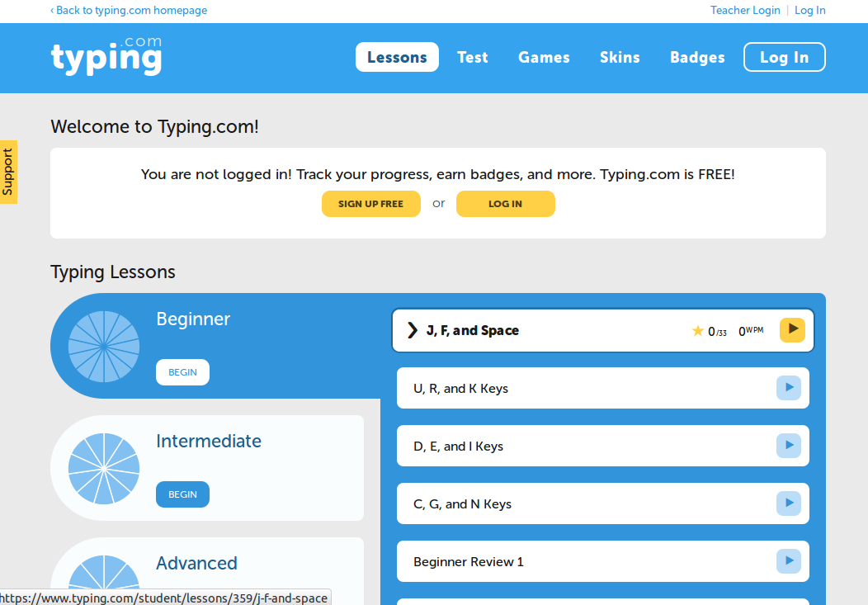
Task: Open the Lessons tab
Action: pos(397,57)
